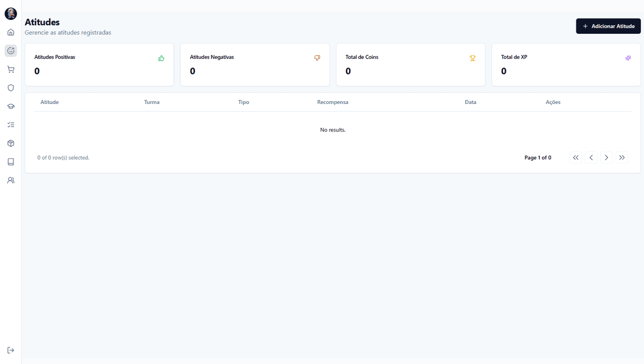Open the users icon in sidebar
Image resolution: width=644 pixels, height=364 pixels.
click(11, 180)
